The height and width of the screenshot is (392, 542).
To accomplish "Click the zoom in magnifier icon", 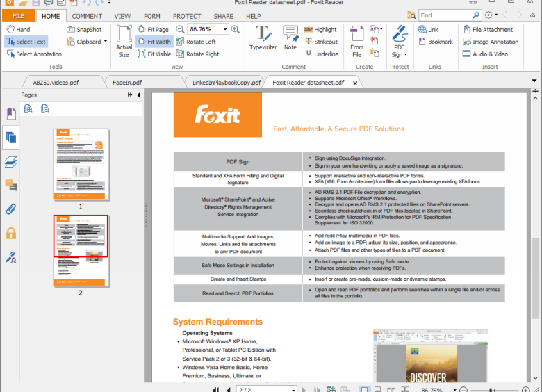I will tap(236, 29).
